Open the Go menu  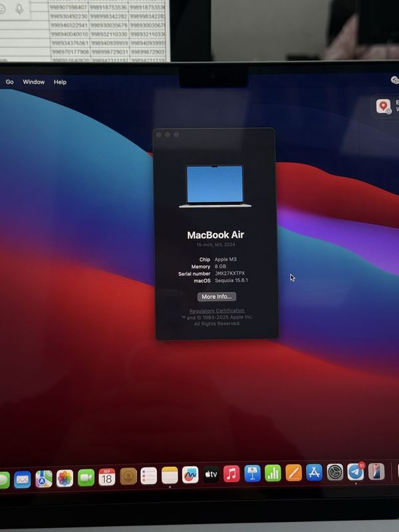(x=9, y=82)
